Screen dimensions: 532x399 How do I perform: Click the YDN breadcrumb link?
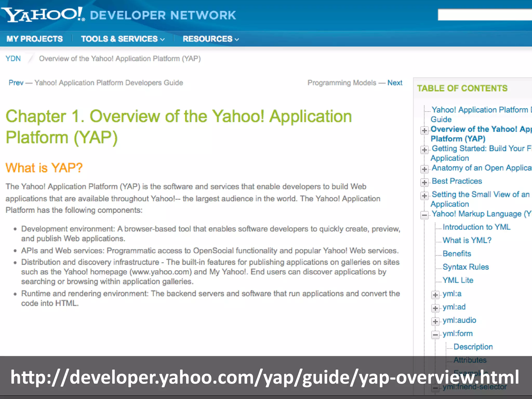click(13, 58)
